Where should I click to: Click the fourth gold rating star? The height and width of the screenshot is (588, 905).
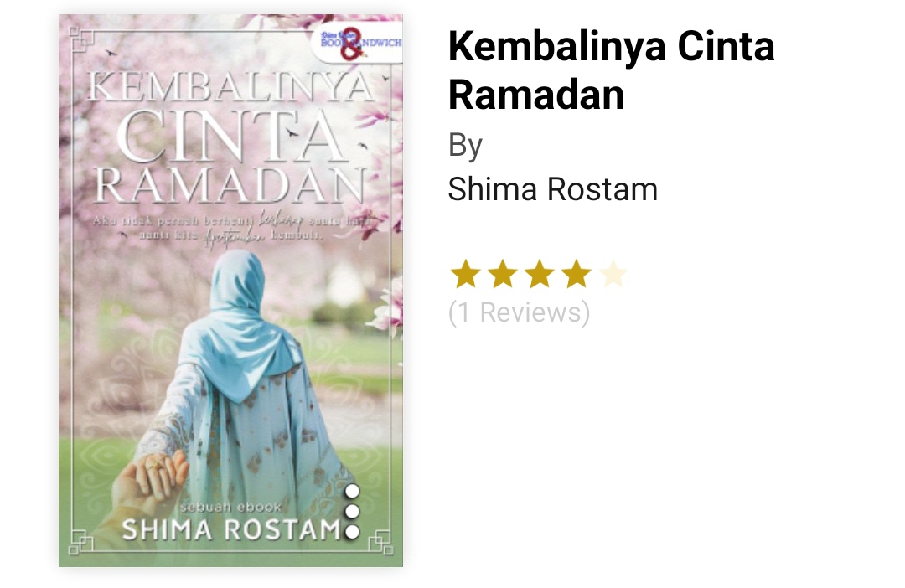click(576, 274)
